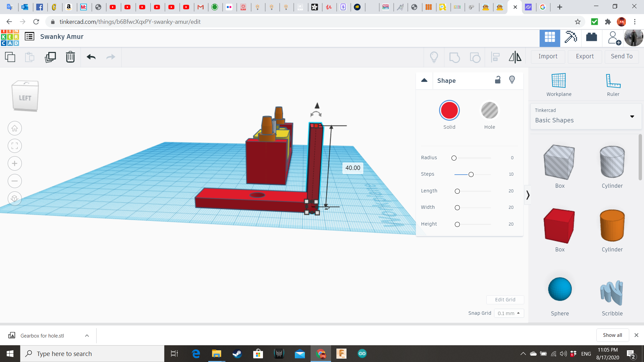Click the Export button
The image size is (644, 362).
pyautogui.click(x=585, y=56)
